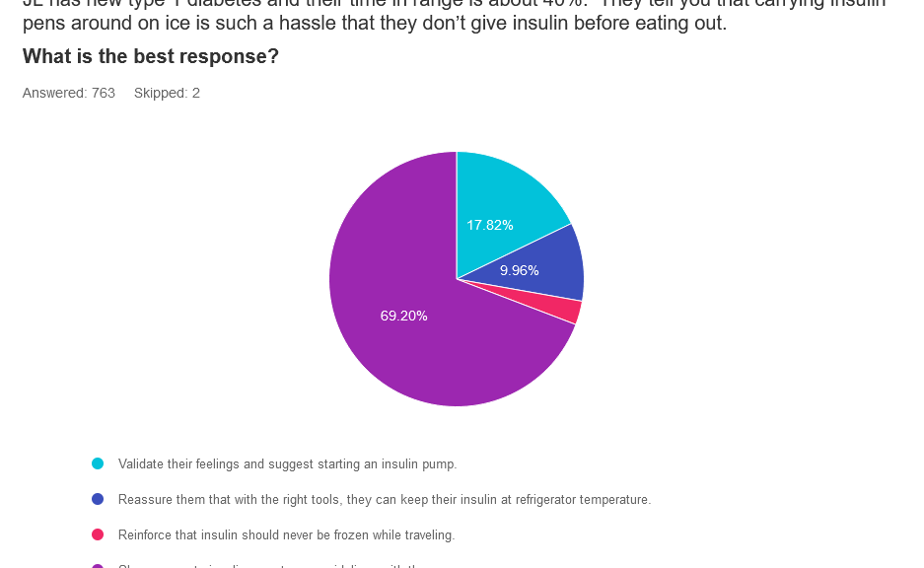Image resolution: width=924 pixels, height=568 pixels.
Task: Click the 'Skipped: 2' count
Action: (167, 93)
